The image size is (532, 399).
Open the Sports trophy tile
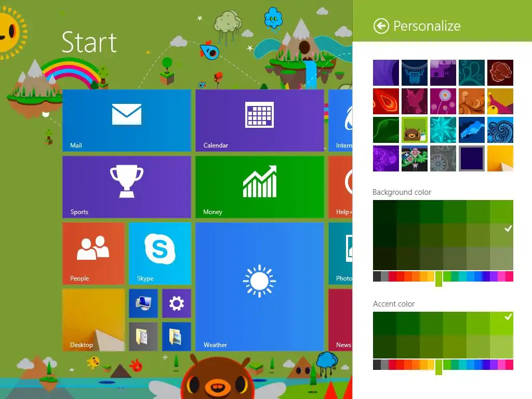(127, 187)
